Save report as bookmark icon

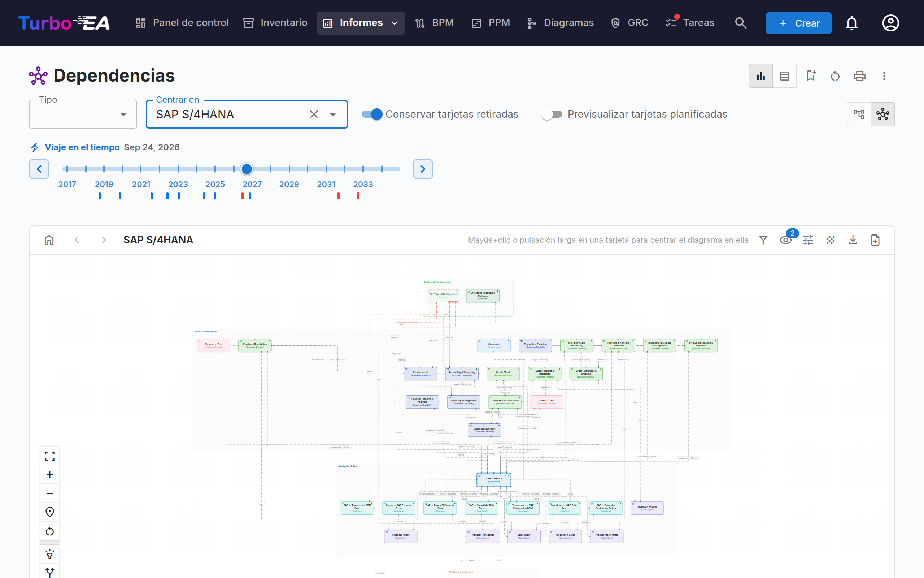pos(811,76)
